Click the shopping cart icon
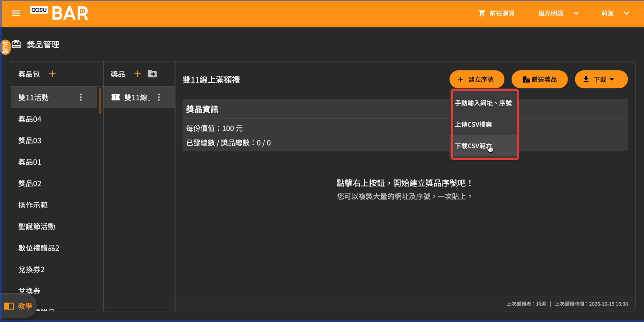 coord(481,13)
